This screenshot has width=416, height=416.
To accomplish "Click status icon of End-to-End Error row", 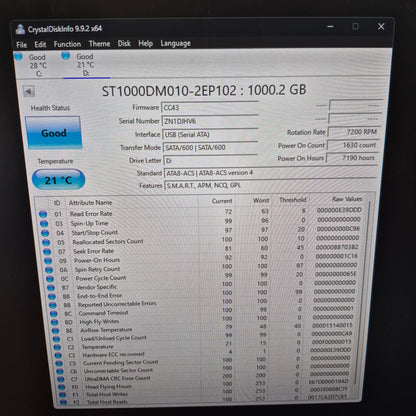I will click(52, 296).
